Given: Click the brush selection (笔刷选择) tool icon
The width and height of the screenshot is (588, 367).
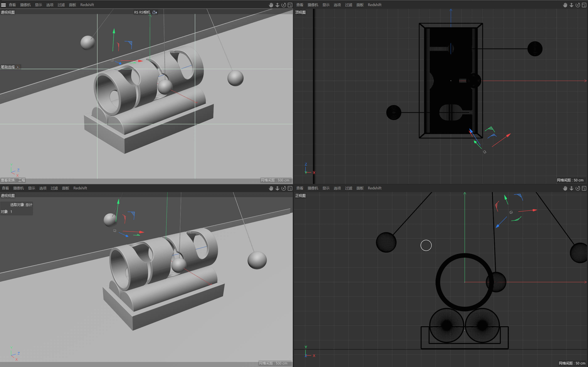Looking at the screenshot, I should (18, 67).
